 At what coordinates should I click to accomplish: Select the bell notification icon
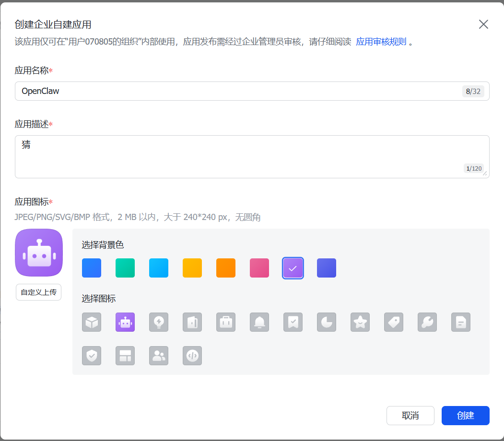pos(259,322)
